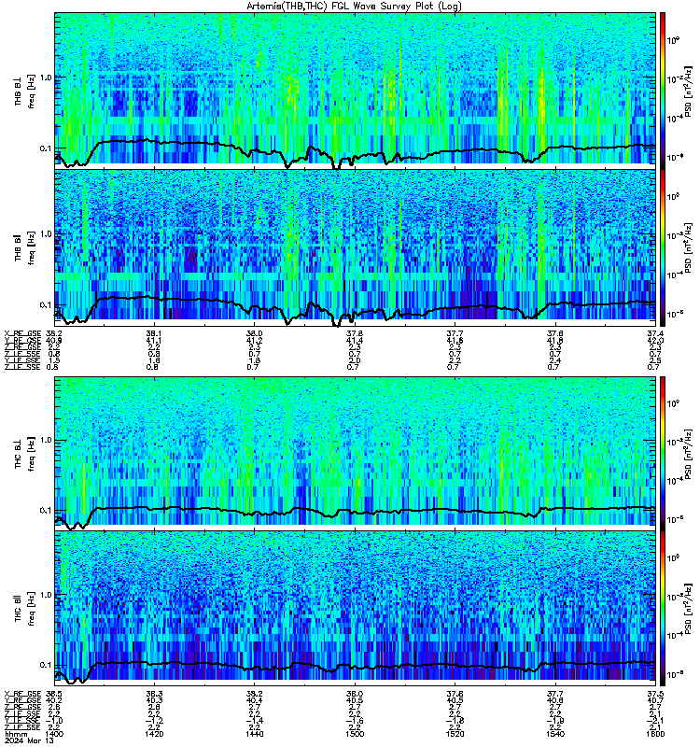This screenshot has height=747, width=700.
Task: Click the 'THC B∥ freq [Hz]' axis label
Action: [x=25, y=609]
